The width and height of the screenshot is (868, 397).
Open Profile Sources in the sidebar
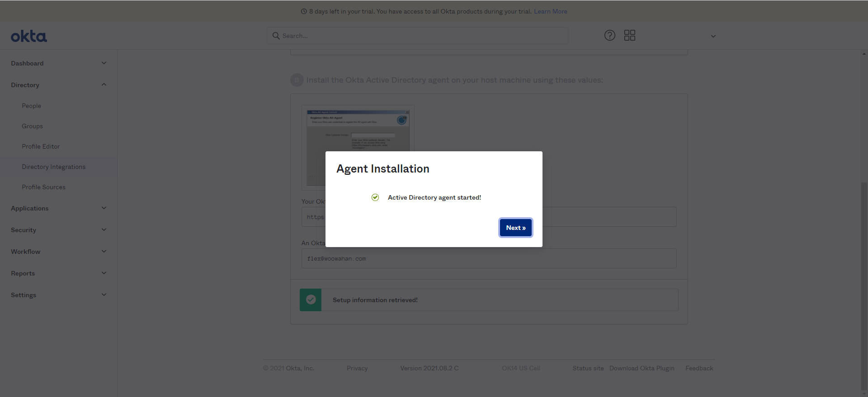click(43, 187)
